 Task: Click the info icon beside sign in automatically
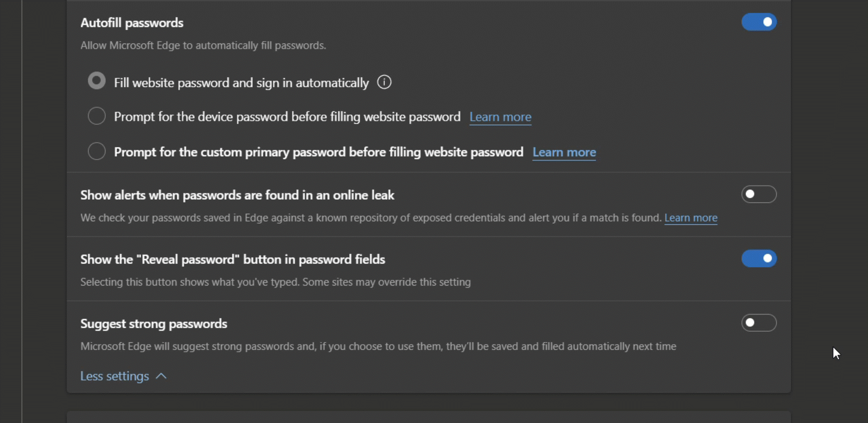click(x=384, y=82)
